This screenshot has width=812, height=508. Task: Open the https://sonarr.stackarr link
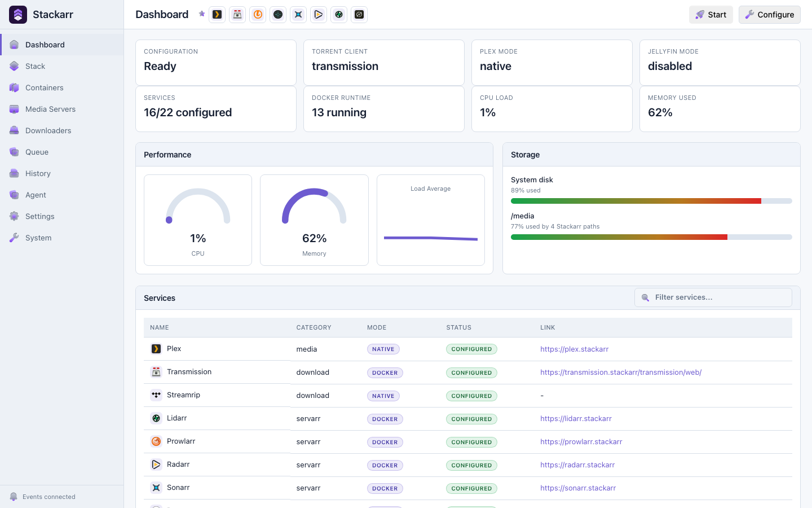[x=578, y=488]
